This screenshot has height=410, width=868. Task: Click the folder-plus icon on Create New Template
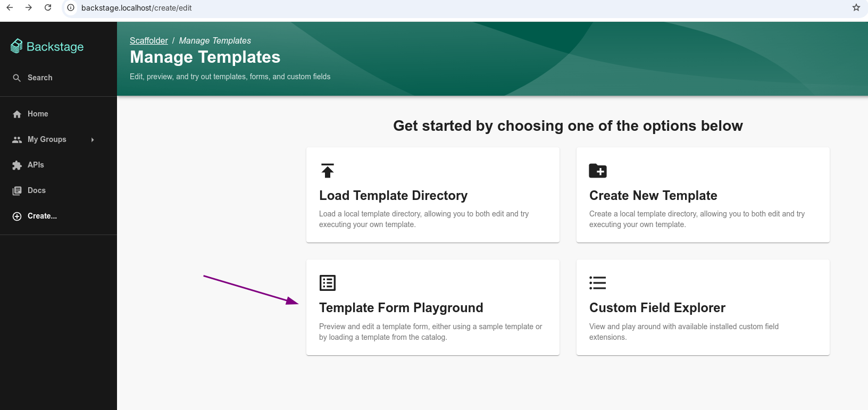tap(598, 171)
